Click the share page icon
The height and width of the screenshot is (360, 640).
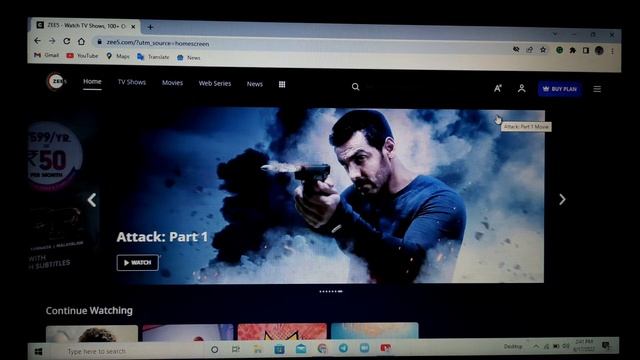click(529, 50)
